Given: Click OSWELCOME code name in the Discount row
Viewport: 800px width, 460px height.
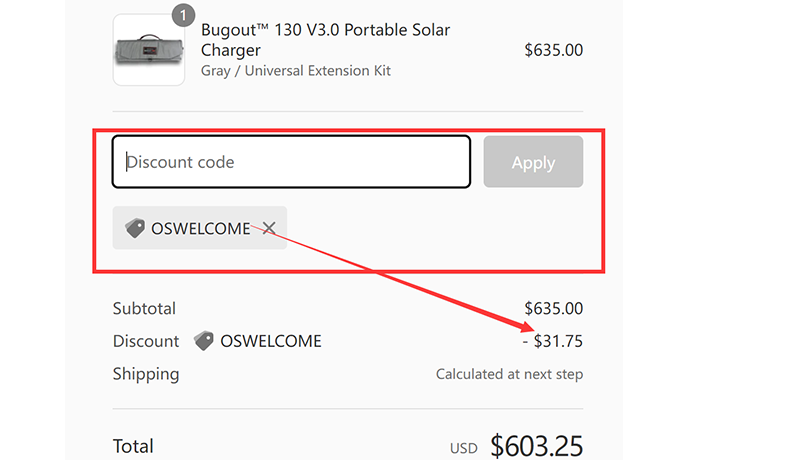Looking at the screenshot, I should tap(271, 341).
